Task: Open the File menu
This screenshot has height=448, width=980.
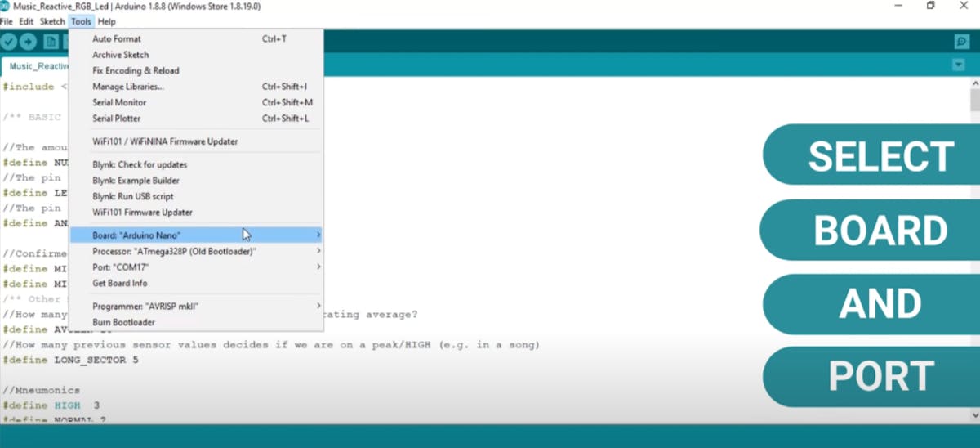Action: tap(7, 21)
